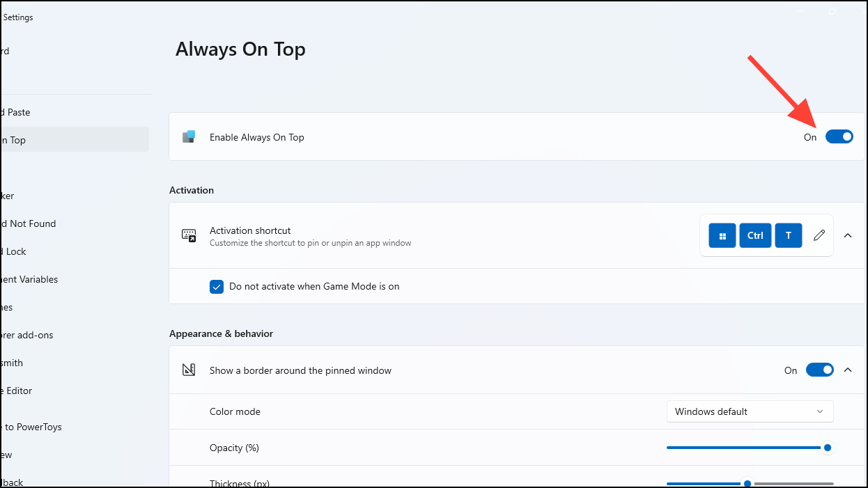Click the Opacity (%) slider handle

coord(827,448)
